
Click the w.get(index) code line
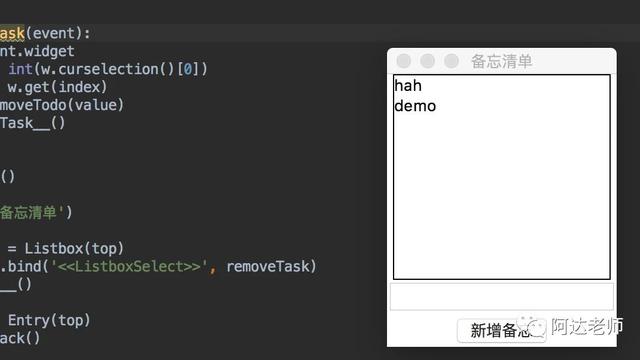[x=57, y=87]
